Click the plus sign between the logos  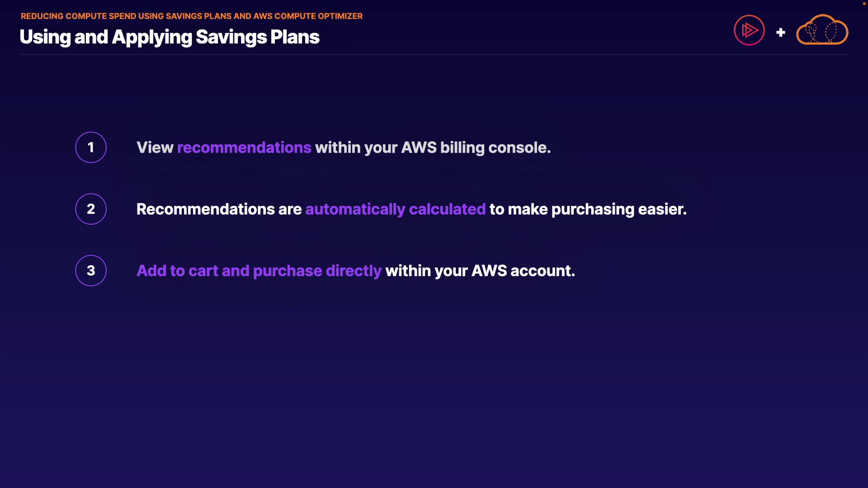point(781,33)
